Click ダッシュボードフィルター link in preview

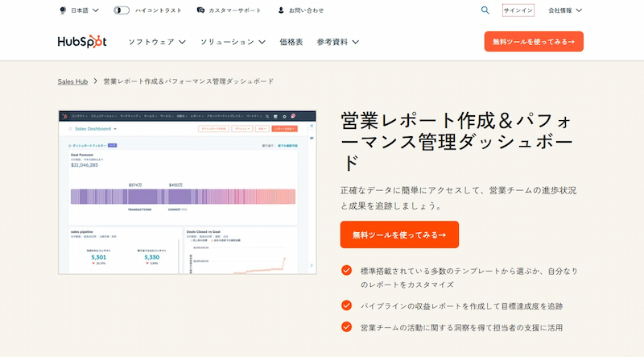point(89,146)
